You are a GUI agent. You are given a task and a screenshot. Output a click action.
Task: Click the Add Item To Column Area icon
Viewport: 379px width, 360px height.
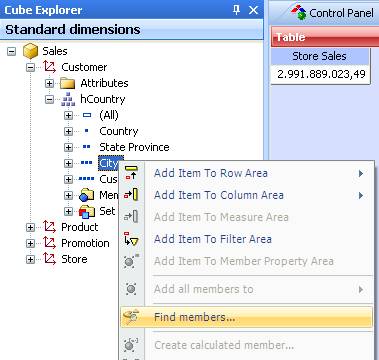pos(131,195)
